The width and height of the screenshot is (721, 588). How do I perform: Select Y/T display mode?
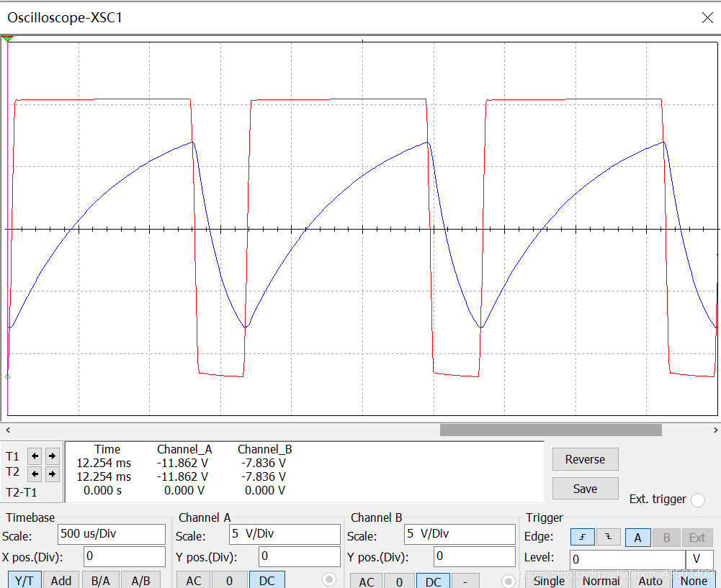[x=24, y=580]
